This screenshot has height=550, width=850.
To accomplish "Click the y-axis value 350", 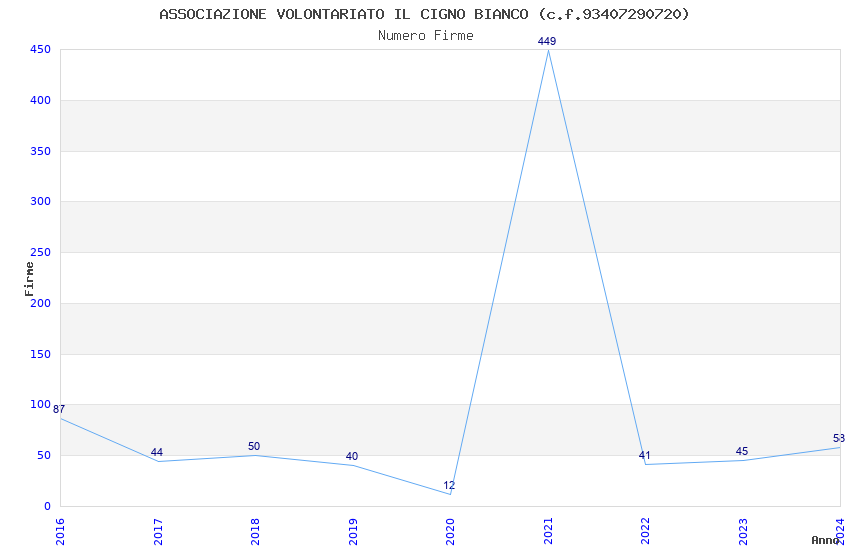I will click(x=41, y=151).
